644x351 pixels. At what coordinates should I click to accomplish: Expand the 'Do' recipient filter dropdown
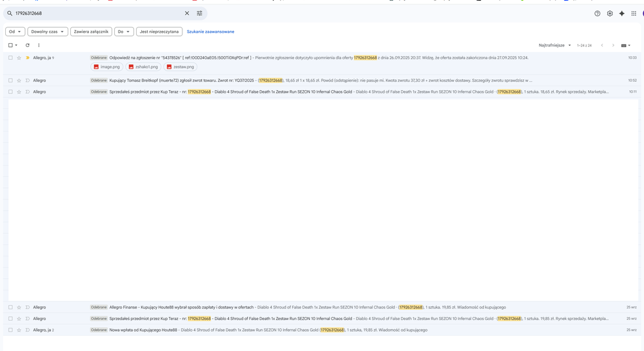[124, 32]
